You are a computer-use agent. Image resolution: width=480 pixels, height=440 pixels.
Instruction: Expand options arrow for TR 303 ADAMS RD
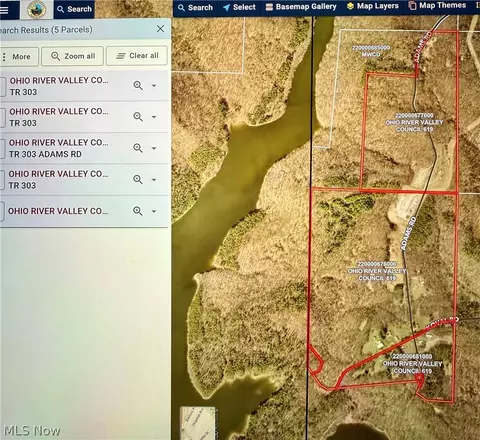pyautogui.click(x=154, y=148)
